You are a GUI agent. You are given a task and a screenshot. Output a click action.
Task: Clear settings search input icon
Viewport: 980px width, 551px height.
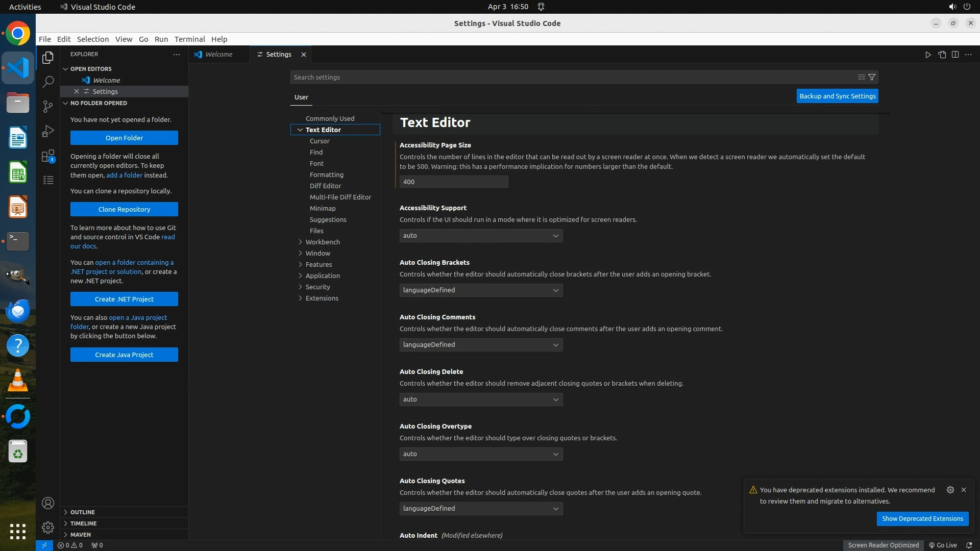[x=861, y=77]
